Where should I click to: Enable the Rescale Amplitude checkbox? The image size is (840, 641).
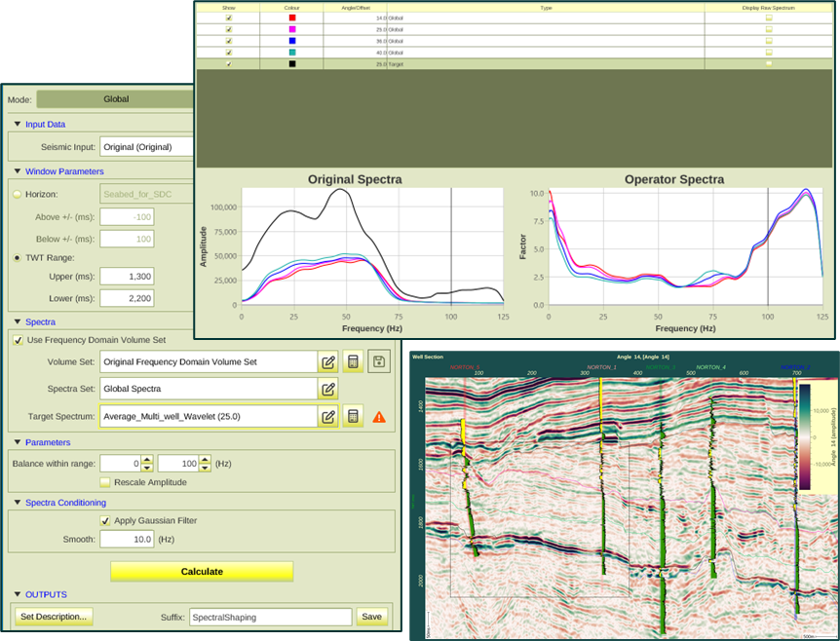point(105,481)
